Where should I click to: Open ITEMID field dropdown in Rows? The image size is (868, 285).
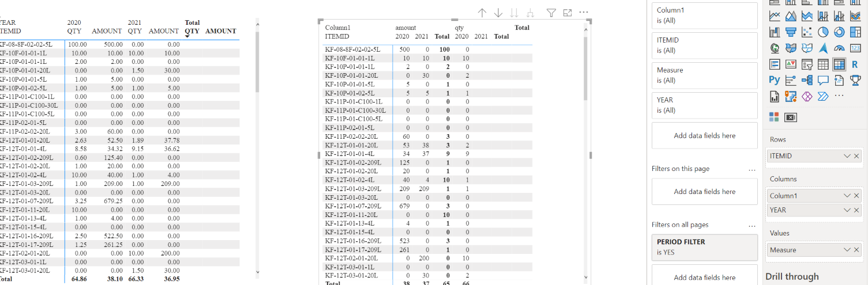[x=847, y=156]
